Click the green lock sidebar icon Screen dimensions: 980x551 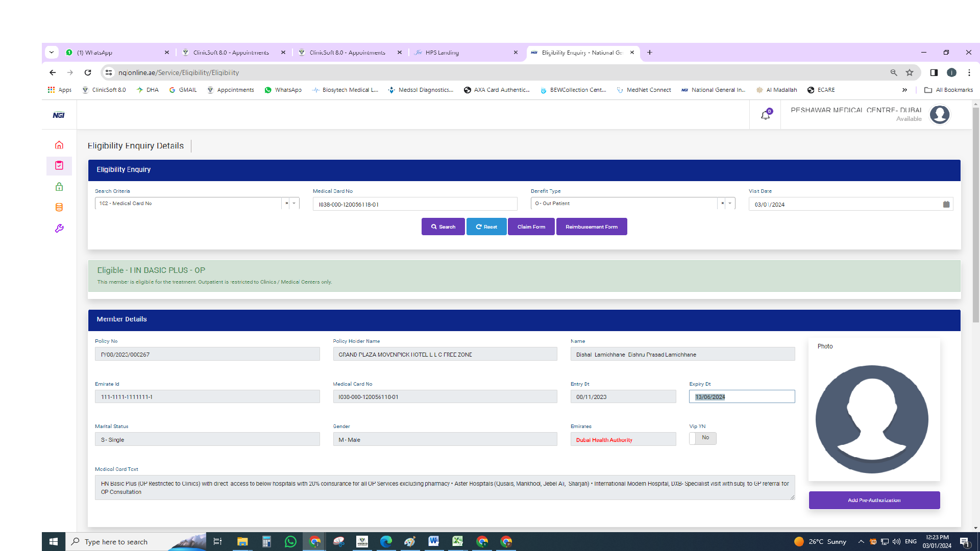tap(59, 187)
